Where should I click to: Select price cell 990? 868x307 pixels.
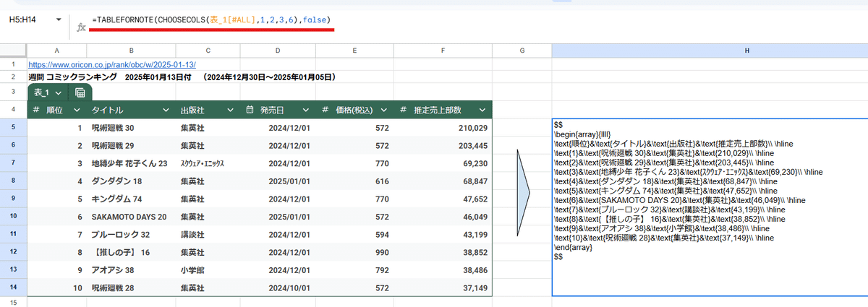(x=354, y=251)
